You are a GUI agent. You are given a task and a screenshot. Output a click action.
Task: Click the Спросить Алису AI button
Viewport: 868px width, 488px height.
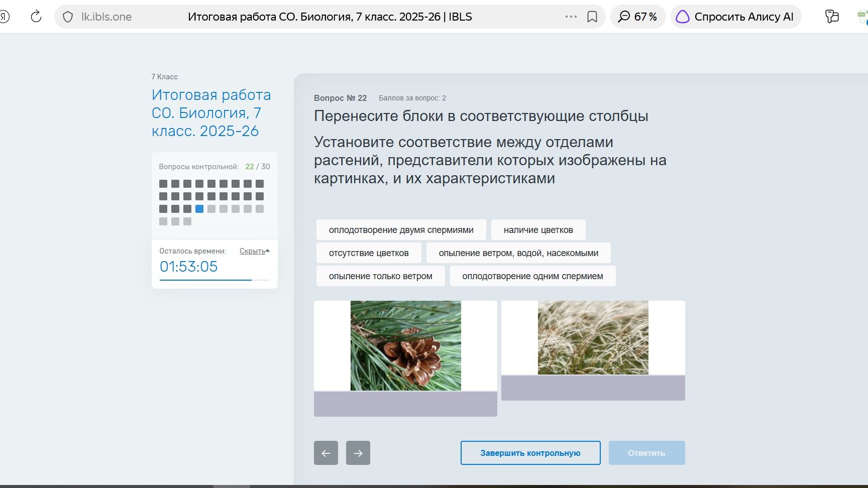pos(736,17)
